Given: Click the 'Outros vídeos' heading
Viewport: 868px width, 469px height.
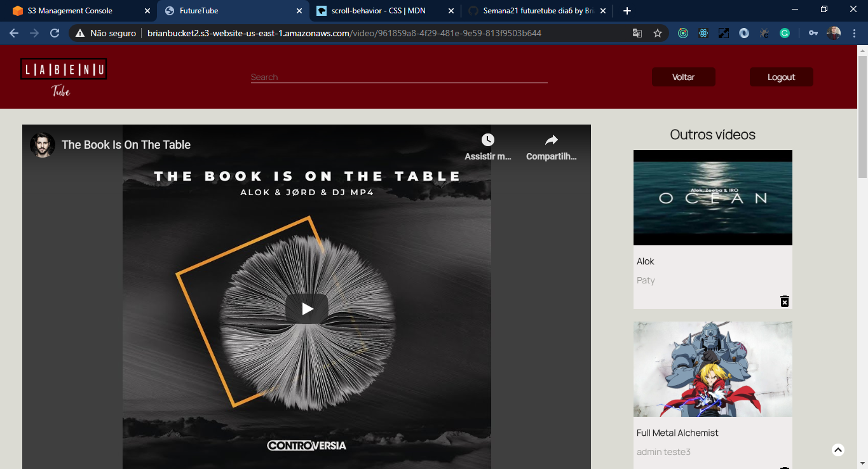Looking at the screenshot, I should [713, 135].
